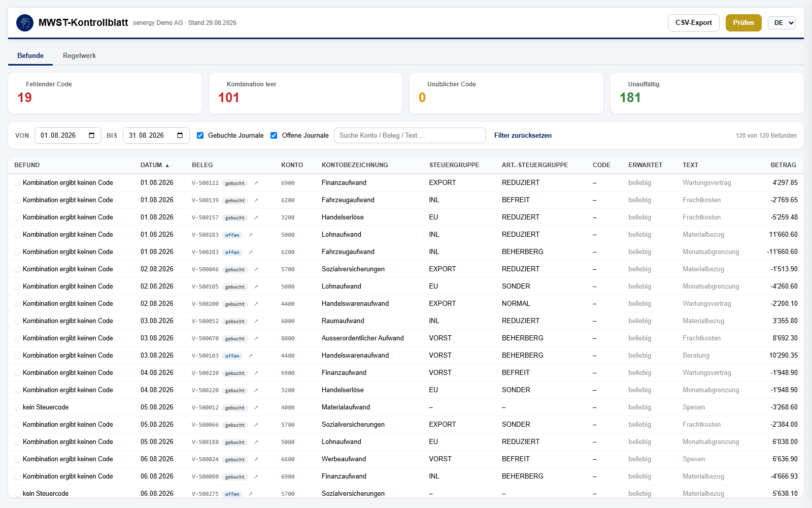The width and height of the screenshot is (812, 508).
Task: Select the Unüblicher Code summary card
Action: (x=506, y=93)
